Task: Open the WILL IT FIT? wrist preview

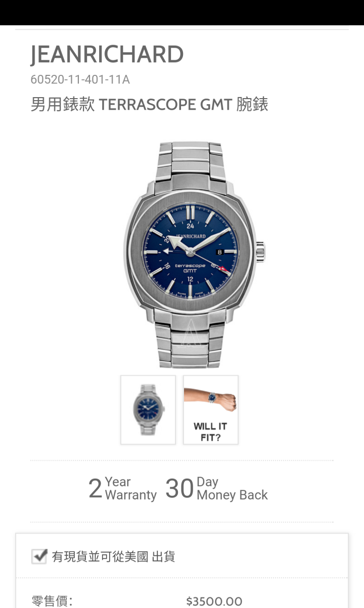Action: click(210, 410)
